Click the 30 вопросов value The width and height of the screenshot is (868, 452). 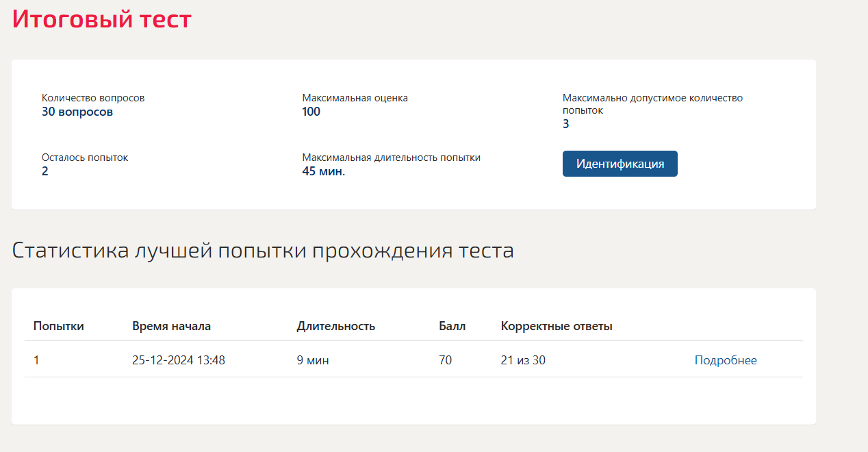coord(77,112)
